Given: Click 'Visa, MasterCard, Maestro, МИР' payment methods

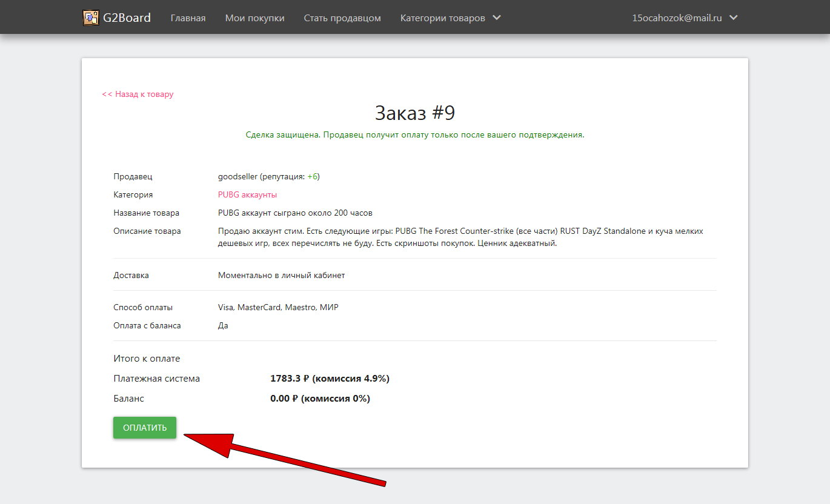Looking at the screenshot, I should pyautogui.click(x=278, y=307).
